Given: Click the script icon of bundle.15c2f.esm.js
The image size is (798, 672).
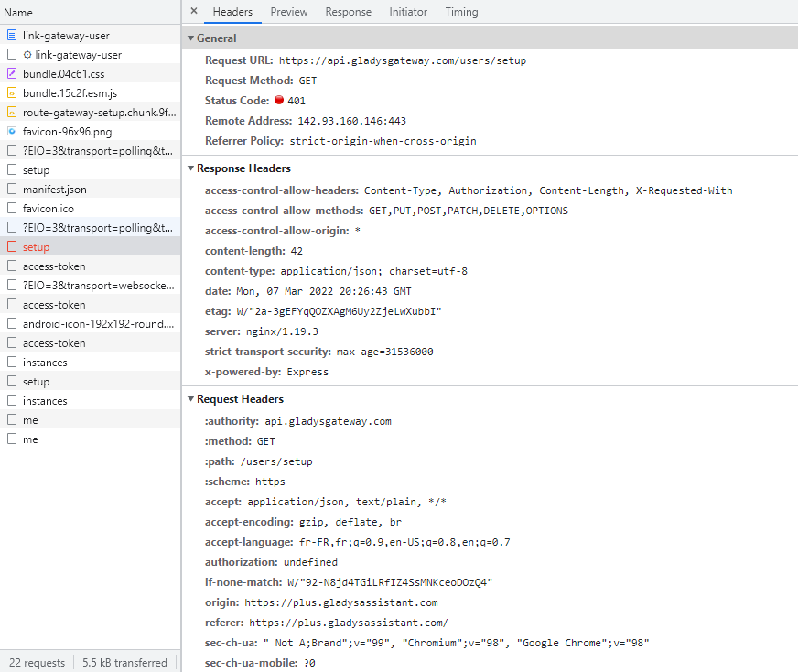Looking at the screenshot, I should (x=12, y=93).
